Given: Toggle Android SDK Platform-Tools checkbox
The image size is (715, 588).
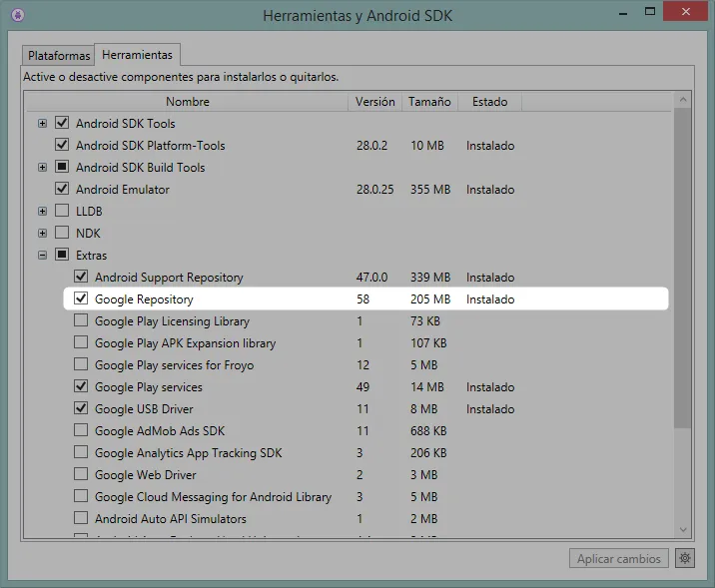Looking at the screenshot, I should (x=62, y=145).
